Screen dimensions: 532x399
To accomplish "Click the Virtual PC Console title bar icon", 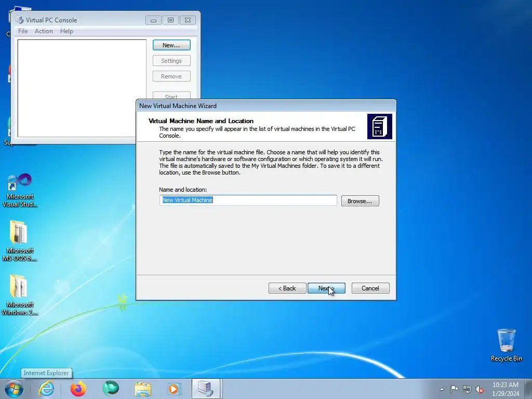I will tap(20, 20).
